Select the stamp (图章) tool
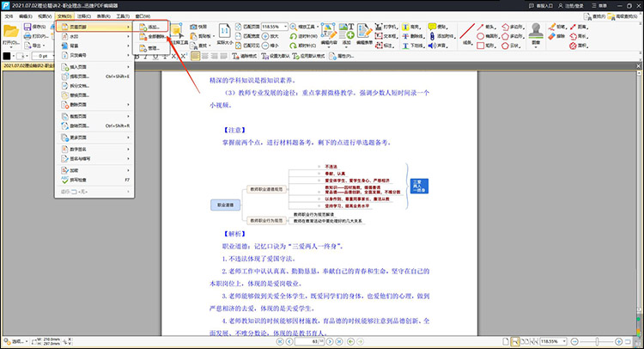The height and width of the screenshot is (349, 644). pos(537,34)
